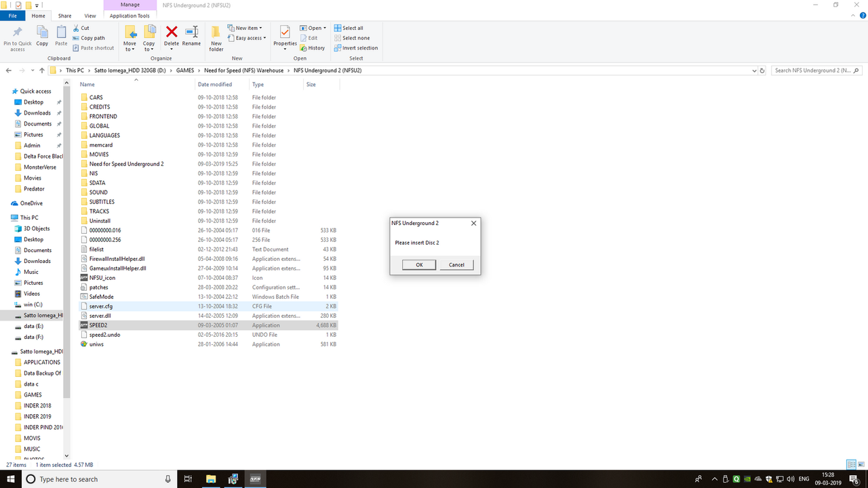Open recent locations dropdown arrow
This screenshot has width=868, height=488.
32,70
